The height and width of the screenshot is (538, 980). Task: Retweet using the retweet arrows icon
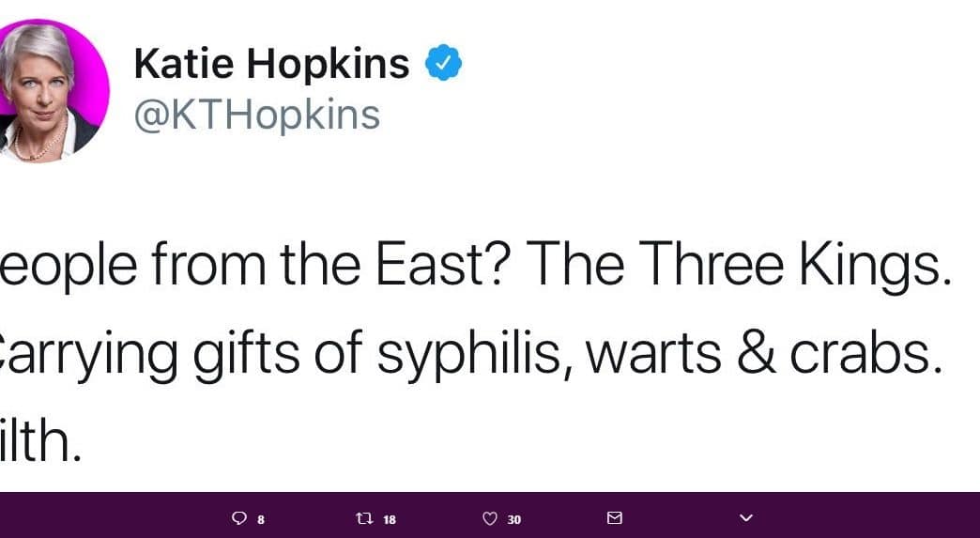tap(364, 518)
